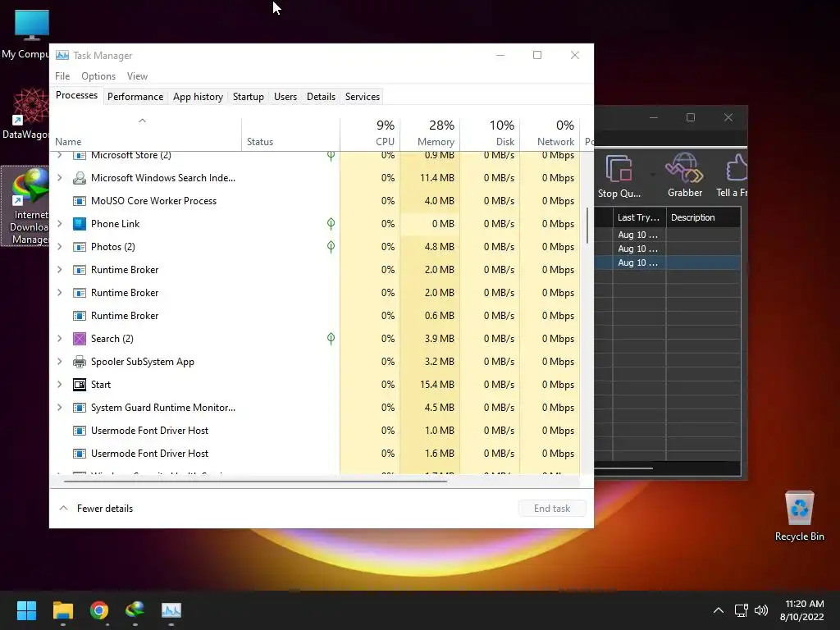Click the Status column header
Viewport: 840px width, 630px height.
(290, 134)
